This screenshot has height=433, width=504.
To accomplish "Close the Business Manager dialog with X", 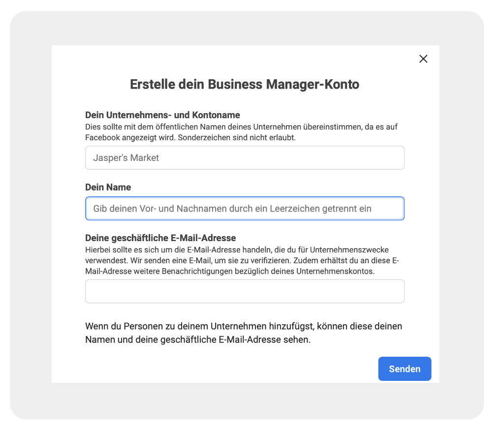I will pos(423,59).
